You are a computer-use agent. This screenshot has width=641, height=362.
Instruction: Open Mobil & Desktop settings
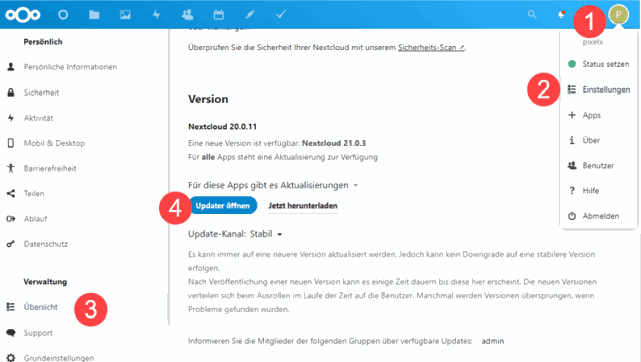point(54,143)
